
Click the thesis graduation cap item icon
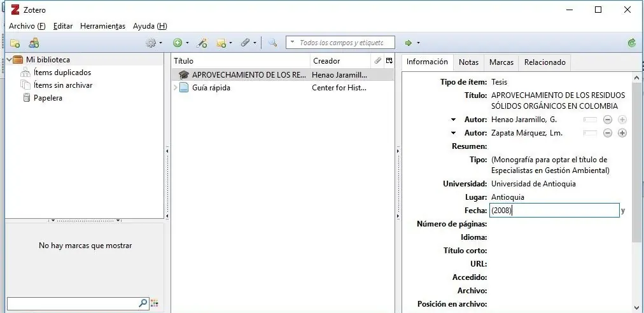coord(184,75)
